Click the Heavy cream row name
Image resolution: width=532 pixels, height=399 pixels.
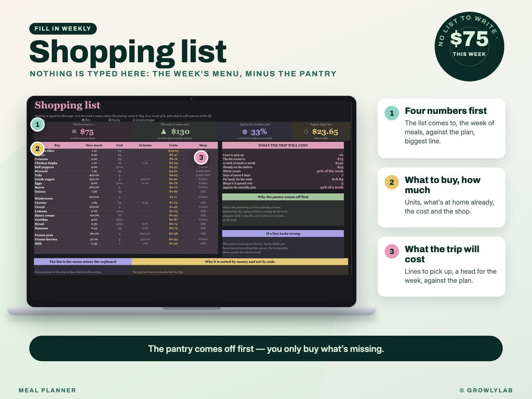click(45, 216)
